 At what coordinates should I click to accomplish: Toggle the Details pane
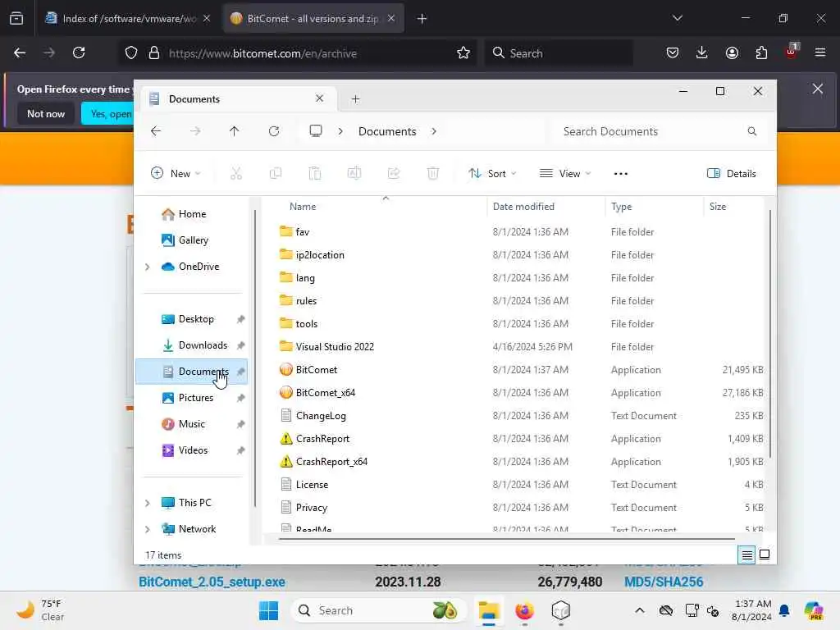(731, 174)
